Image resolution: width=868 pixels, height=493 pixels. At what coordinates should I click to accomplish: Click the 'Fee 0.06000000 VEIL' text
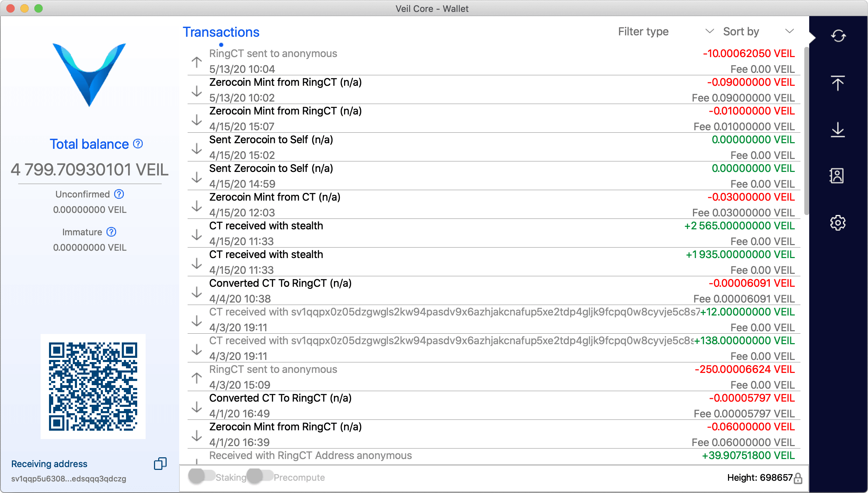pos(743,443)
